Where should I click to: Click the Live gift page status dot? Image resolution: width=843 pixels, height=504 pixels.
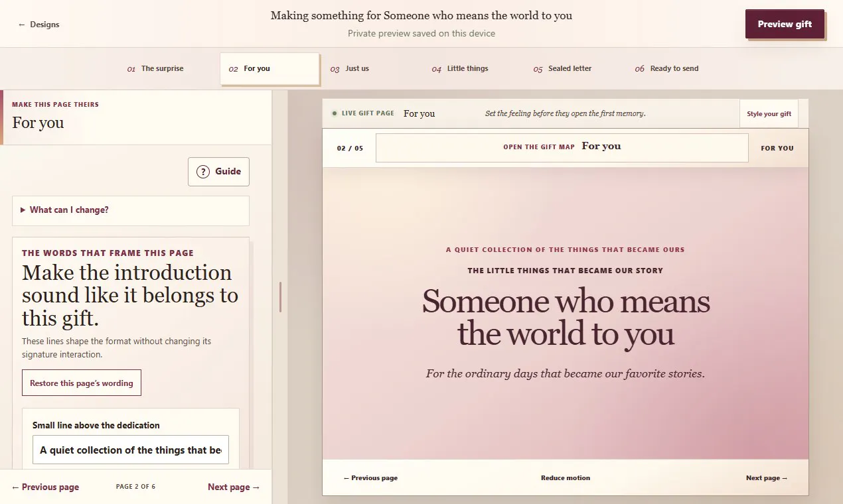pyautogui.click(x=335, y=113)
